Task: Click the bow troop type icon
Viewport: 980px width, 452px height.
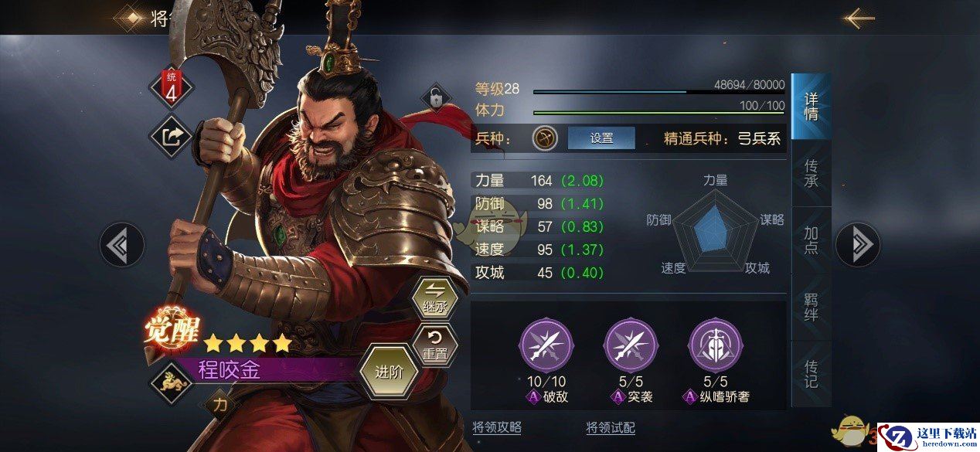Action: [x=545, y=138]
